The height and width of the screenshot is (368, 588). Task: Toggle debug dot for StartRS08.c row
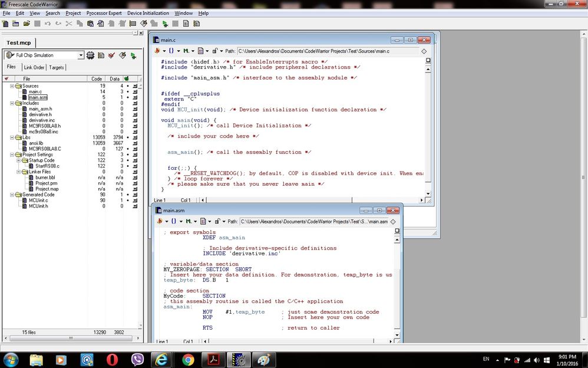tap(127, 166)
